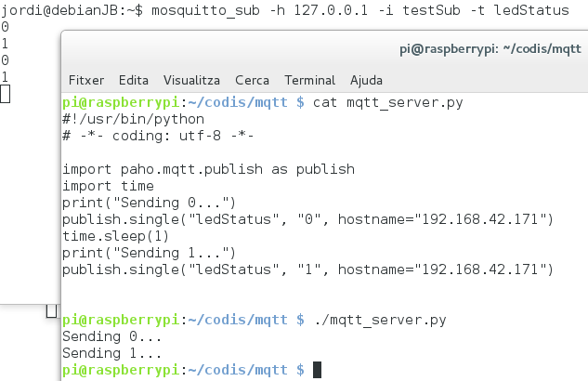This screenshot has height=381, width=588.
Task: Click the coding: utf-8 comment line
Action: [158, 136]
